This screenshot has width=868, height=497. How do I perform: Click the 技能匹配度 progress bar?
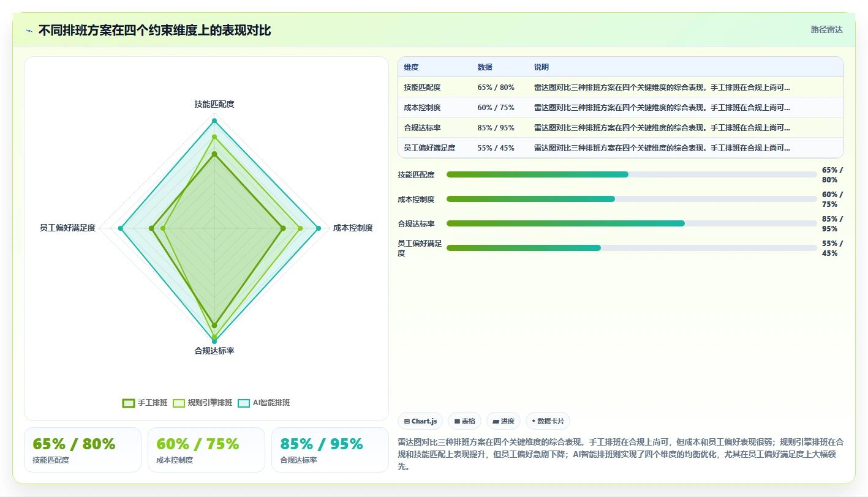[x=632, y=174]
